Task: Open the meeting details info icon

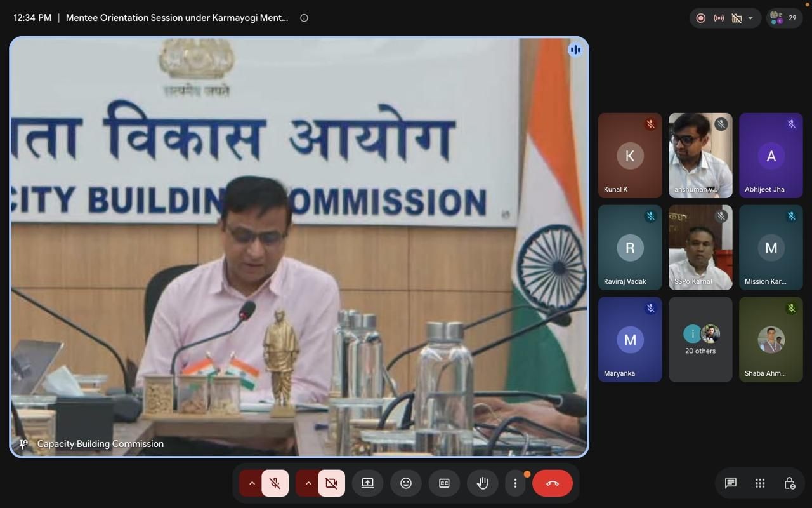Action: pyautogui.click(x=304, y=18)
